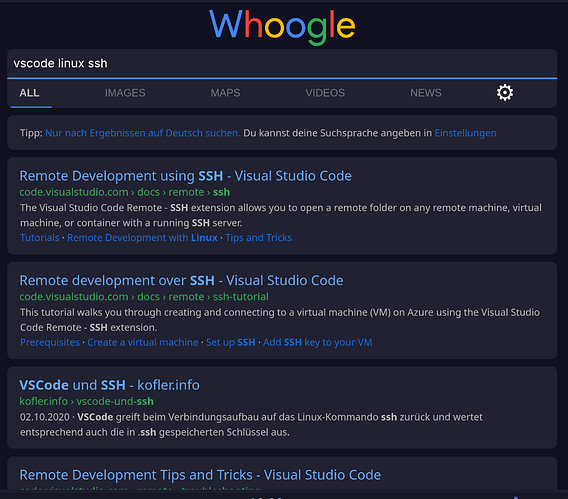Click 'Nur nach Ergebnissen auf Deutsch suchen' link
This screenshot has width=568, height=499.
pos(143,133)
